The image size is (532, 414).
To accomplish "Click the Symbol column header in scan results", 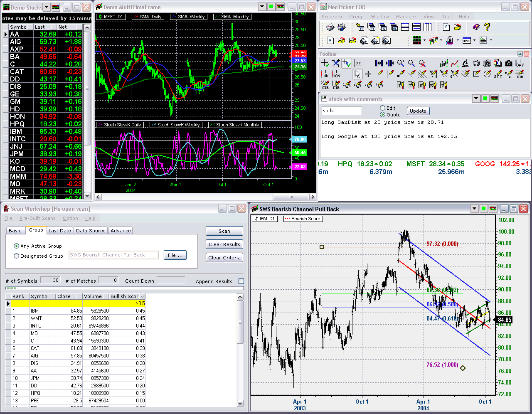I will 42,296.
